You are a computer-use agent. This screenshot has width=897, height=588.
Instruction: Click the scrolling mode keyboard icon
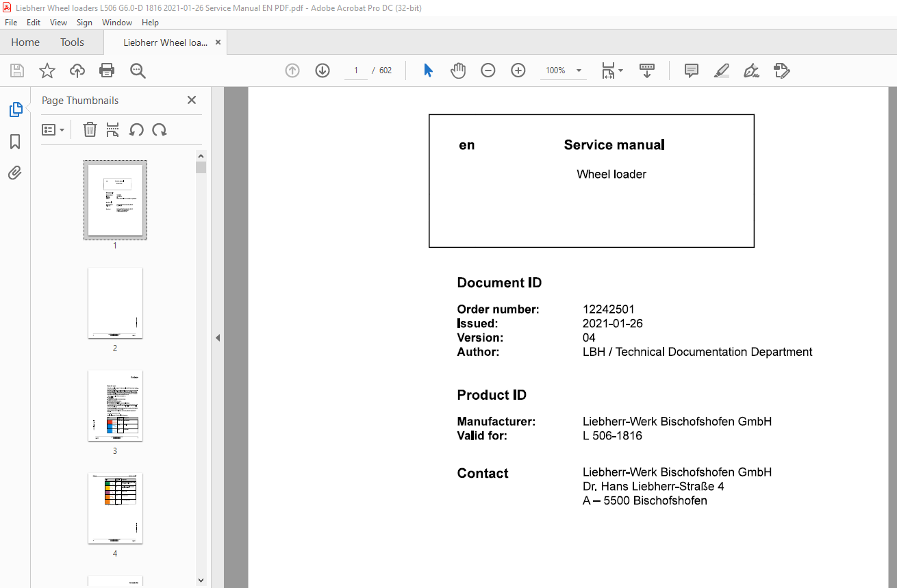(x=647, y=71)
